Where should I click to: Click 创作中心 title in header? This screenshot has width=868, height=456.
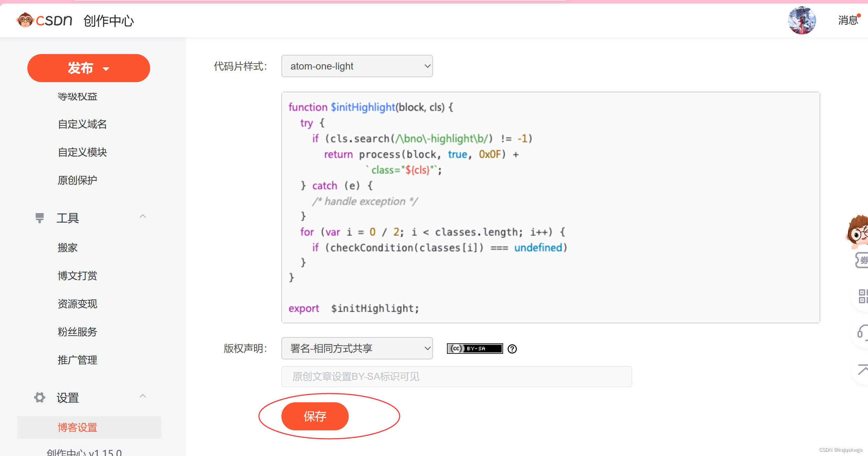(x=108, y=21)
